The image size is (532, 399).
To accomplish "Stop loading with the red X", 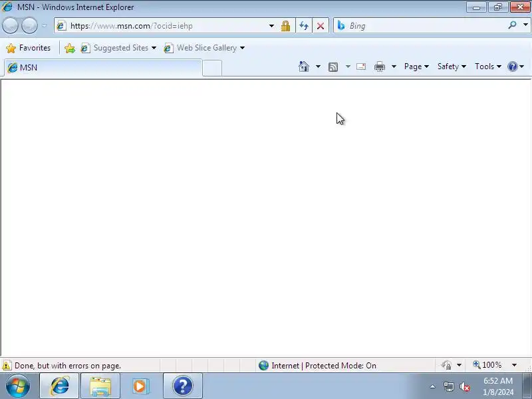I will (x=321, y=26).
